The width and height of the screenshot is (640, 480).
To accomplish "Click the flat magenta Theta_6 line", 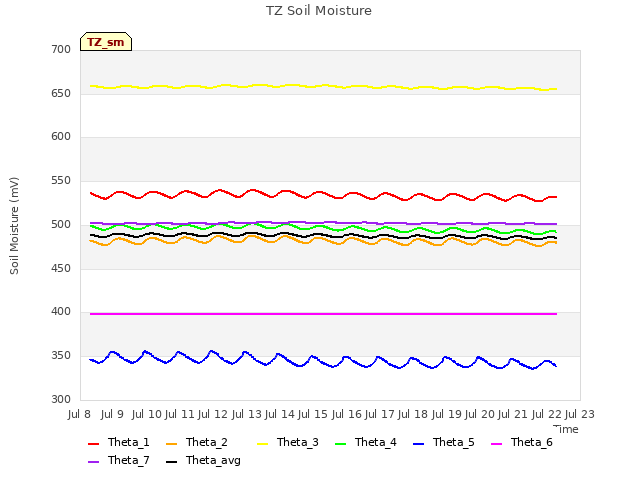I will [x=323, y=314].
